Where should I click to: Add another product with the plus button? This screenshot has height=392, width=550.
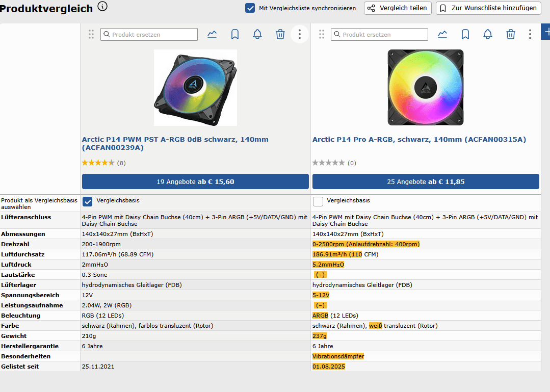[x=546, y=32]
